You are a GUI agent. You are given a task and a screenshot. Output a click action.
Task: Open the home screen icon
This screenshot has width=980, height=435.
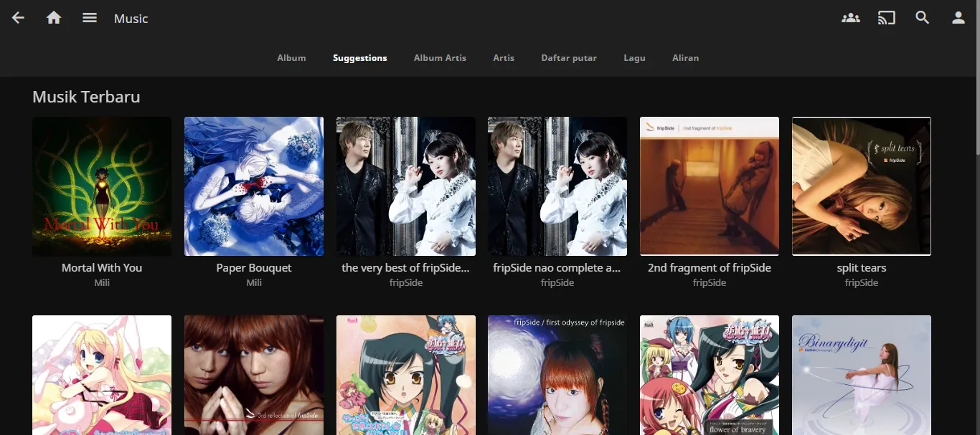(54, 18)
